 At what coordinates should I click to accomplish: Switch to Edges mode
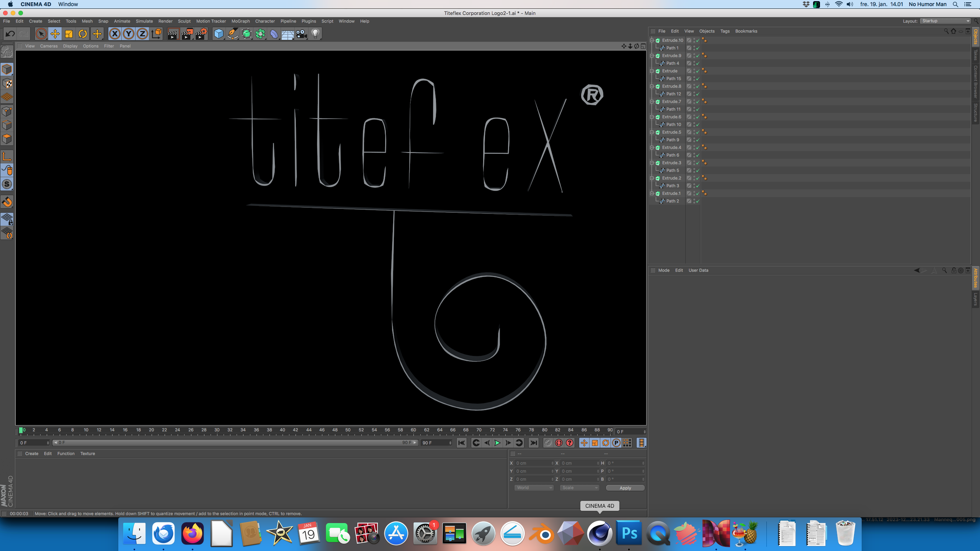7,125
